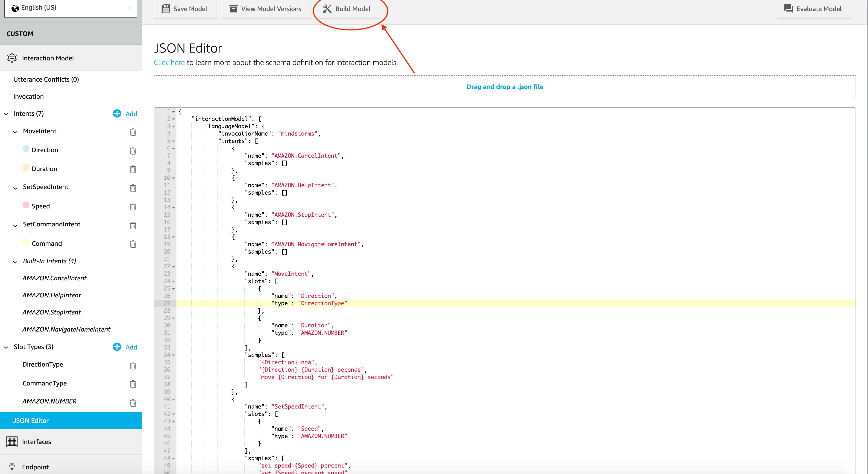Select AMAZON.StopIntent in the sidebar
Screen dimensions: 868x474
point(52,312)
